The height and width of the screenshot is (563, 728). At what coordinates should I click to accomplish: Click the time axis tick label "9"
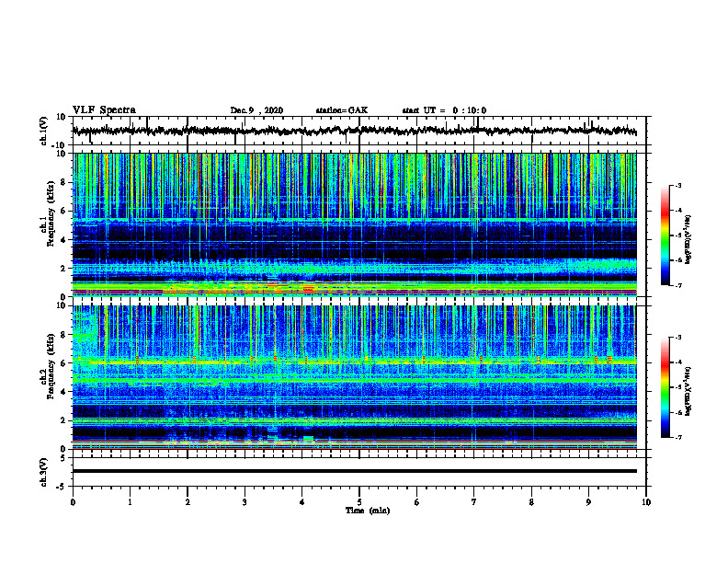(x=588, y=502)
